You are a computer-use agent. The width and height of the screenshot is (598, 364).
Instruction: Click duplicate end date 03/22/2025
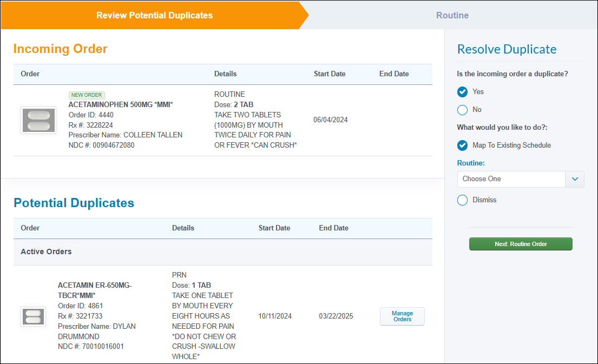tap(336, 316)
